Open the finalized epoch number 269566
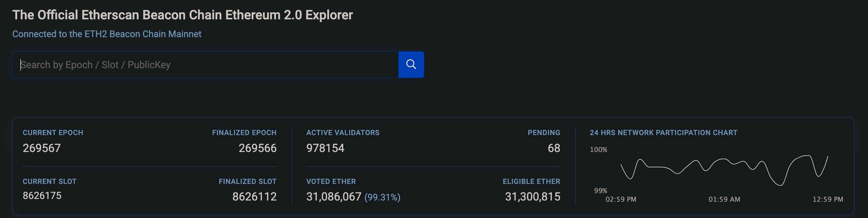 258,148
